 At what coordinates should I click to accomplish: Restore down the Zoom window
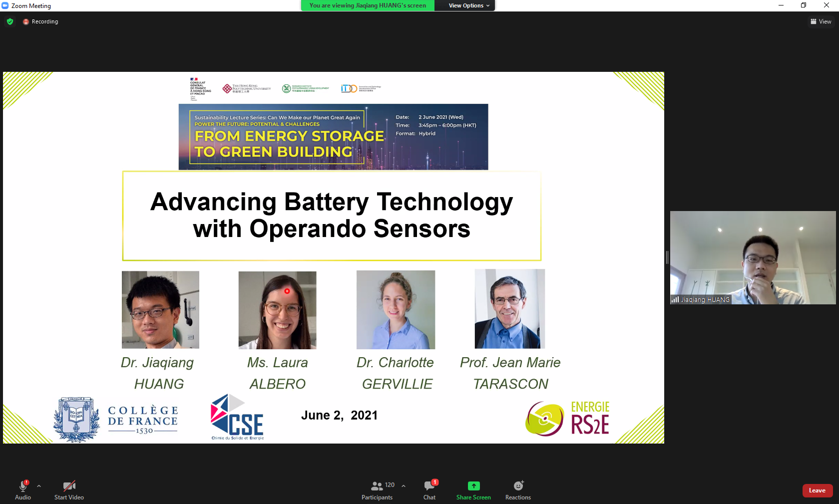(x=804, y=5)
